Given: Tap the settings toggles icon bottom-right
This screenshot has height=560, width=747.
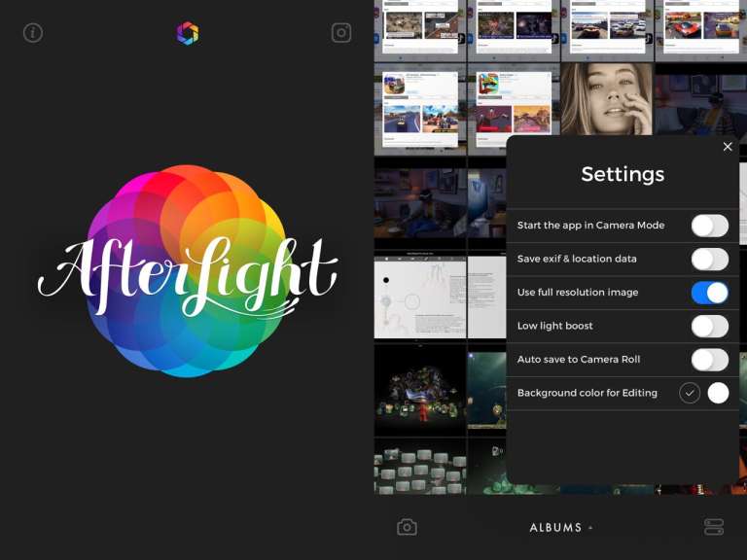Looking at the screenshot, I should pos(714,527).
